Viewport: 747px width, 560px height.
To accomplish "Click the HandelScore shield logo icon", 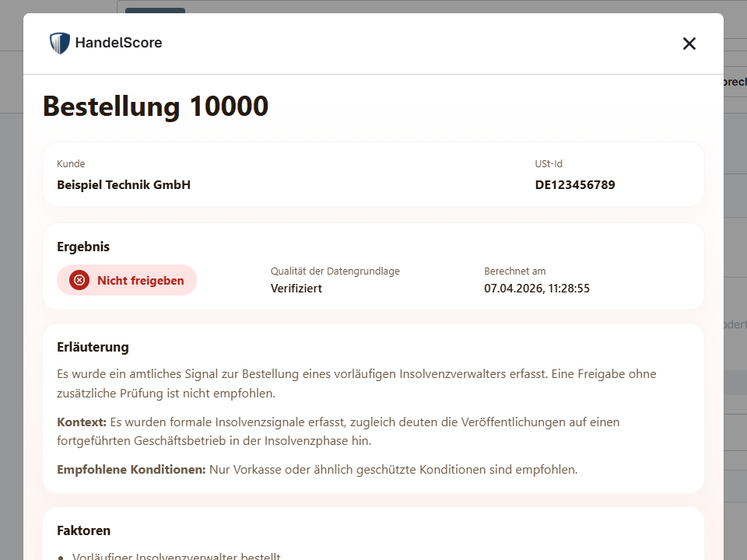I will pyautogui.click(x=60, y=43).
